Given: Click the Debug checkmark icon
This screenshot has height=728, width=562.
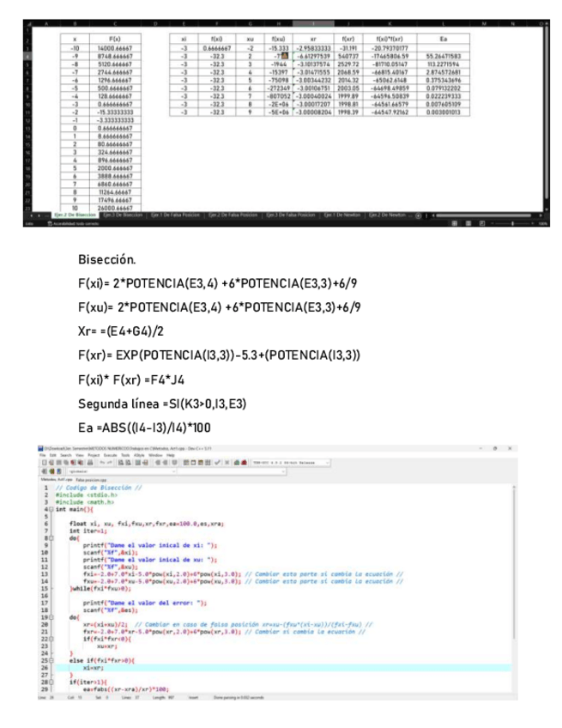Looking at the screenshot, I should click(217, 463).
